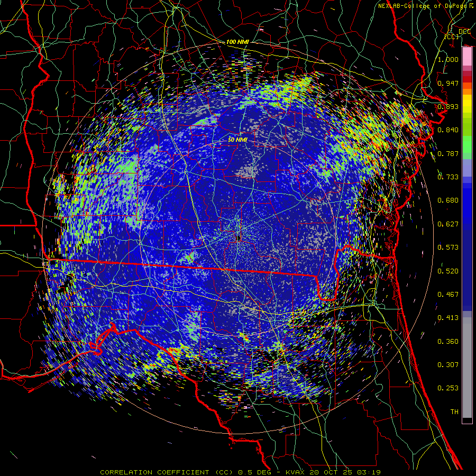
Task: Click the 0.733 legend value
Action: pos(448,177)
